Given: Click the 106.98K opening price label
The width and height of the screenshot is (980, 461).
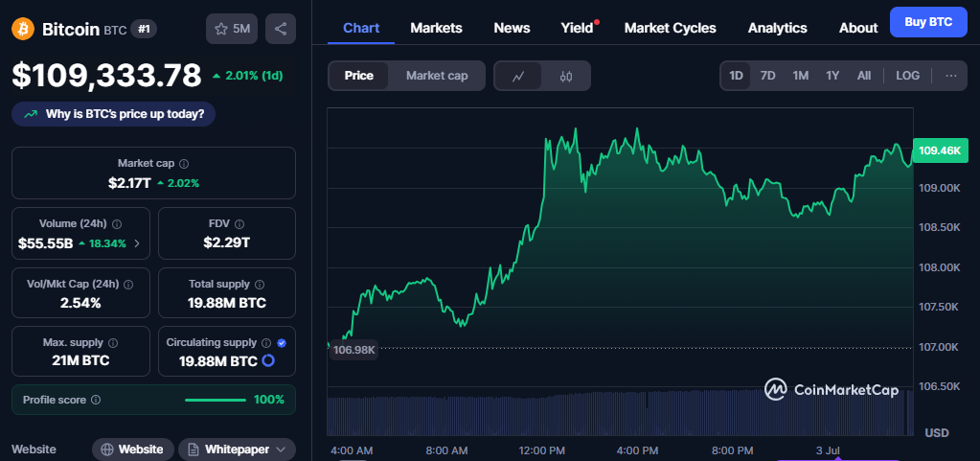Looking at the screenshot, I should tap(353, 349).
